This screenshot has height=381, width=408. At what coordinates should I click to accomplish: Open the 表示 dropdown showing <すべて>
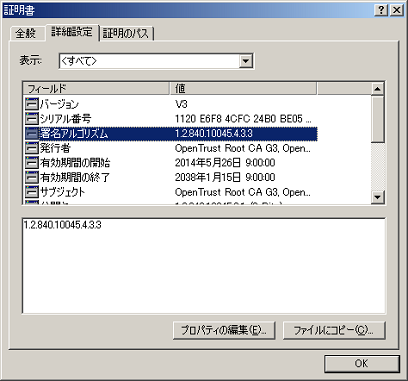coord(156,61)
